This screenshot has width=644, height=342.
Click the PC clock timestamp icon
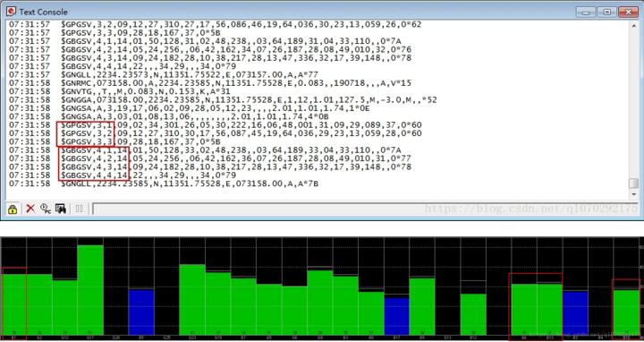point(46,209)
